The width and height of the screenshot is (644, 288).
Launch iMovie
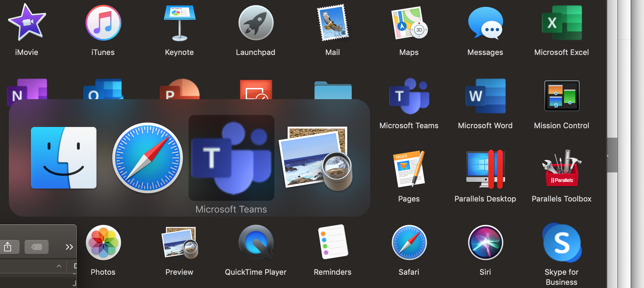26,22
